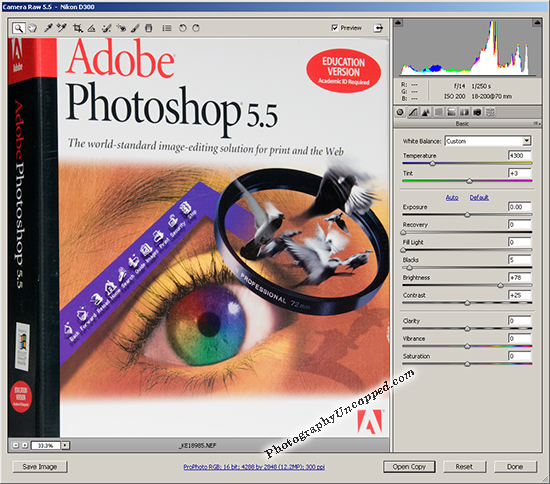Screen dimensions: 550x484
Task: Click the Tint slider handle
Action: (x=469, y=181)
